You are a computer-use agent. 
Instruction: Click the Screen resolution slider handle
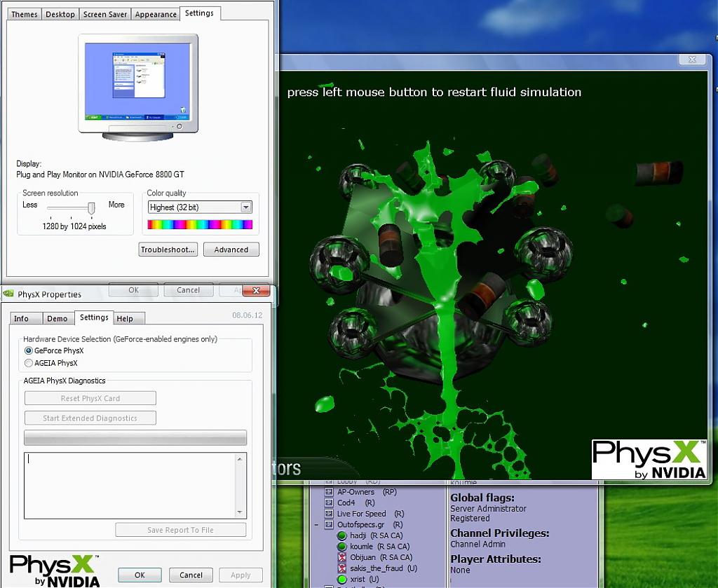click(91, 207)
